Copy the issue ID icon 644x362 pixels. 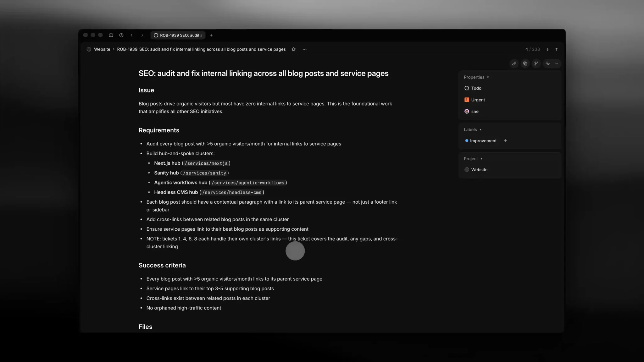pyautogui.click(x=525, y=63)
